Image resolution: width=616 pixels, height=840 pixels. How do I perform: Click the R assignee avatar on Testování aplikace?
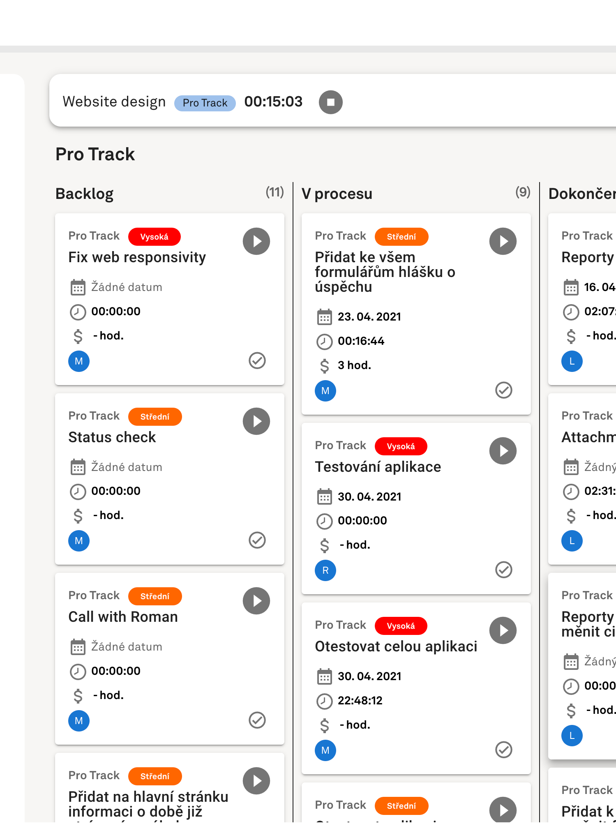tap(325, 570)
